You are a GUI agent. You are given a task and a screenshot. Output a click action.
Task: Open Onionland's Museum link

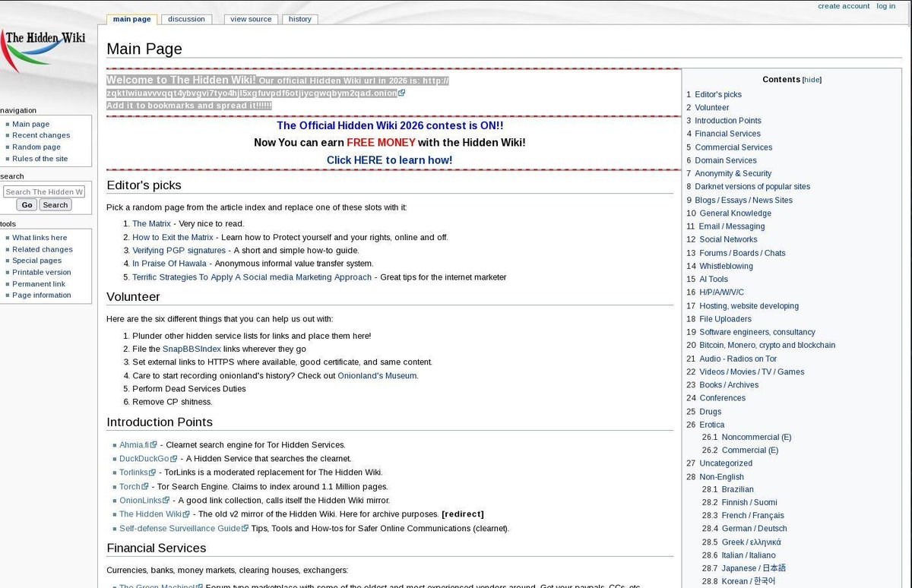(377, 375)
